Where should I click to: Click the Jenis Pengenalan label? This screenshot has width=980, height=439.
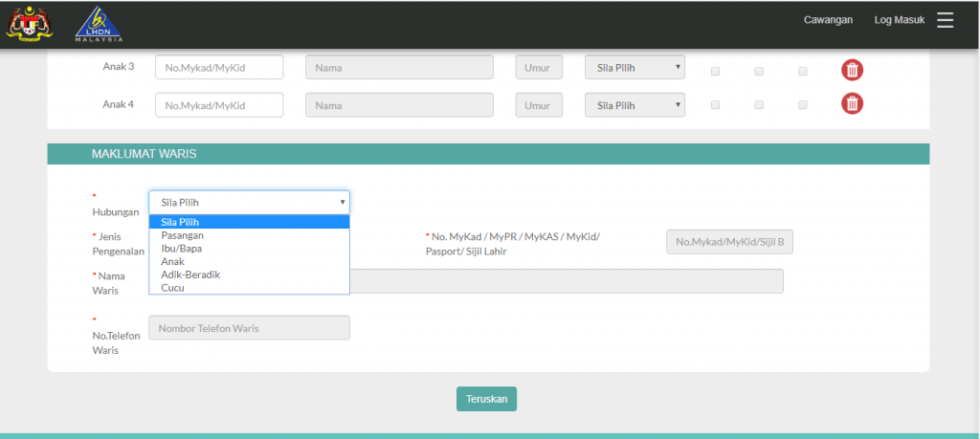point(118,244)
